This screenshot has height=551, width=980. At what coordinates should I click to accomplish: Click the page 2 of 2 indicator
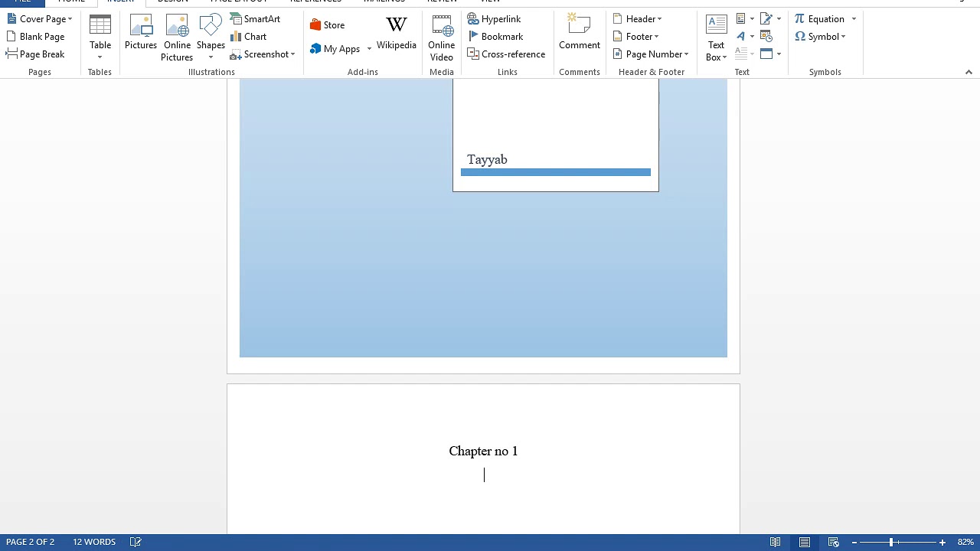tap(31, 542)
